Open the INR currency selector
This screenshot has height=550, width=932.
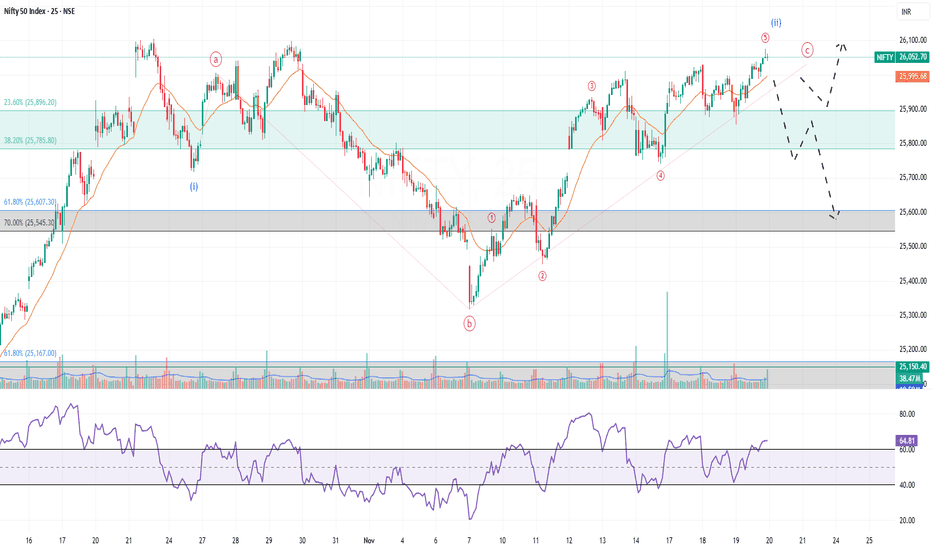click(x=906, y=12)
